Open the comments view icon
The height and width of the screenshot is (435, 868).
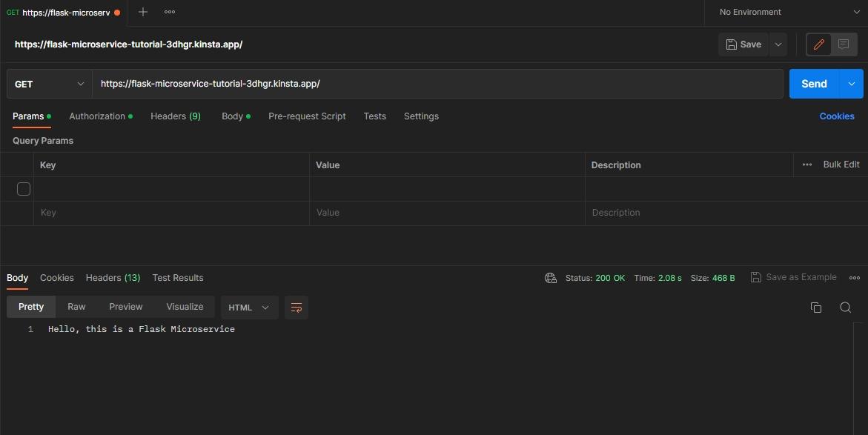844,44
